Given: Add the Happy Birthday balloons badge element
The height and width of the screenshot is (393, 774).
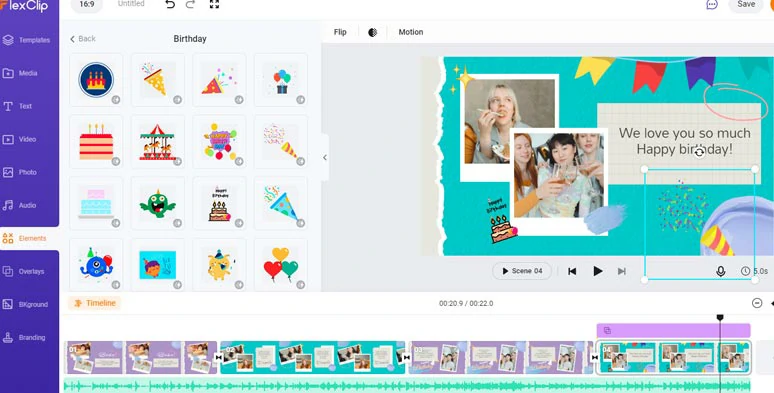Looking at the screenshot, I should tap(219, 142).
